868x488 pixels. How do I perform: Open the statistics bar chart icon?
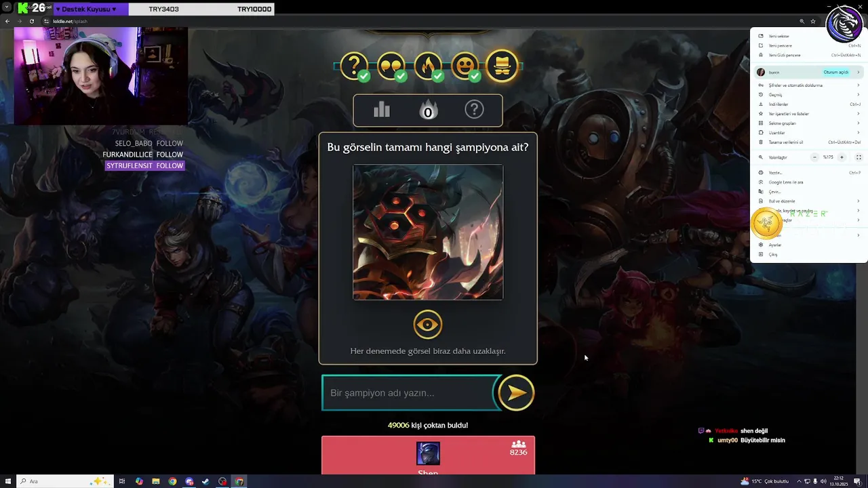382,110
